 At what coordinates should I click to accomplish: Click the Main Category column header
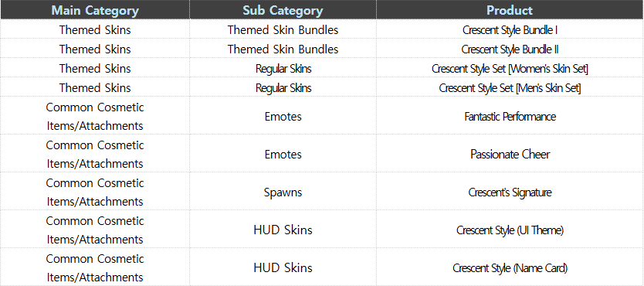pos(95,10)
